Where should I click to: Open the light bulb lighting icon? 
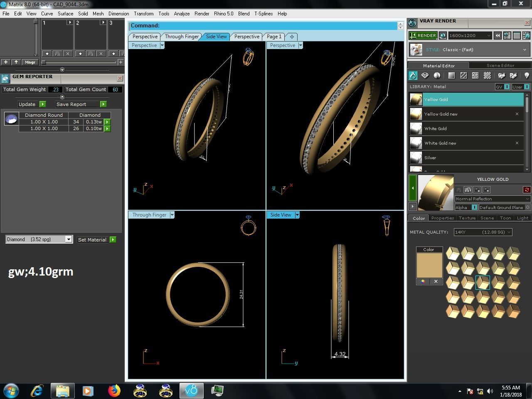(x=527, y=75)
